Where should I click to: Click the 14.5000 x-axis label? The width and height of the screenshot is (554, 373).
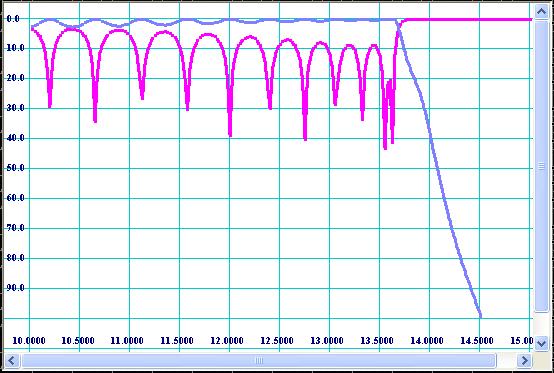tap(477, 341)
